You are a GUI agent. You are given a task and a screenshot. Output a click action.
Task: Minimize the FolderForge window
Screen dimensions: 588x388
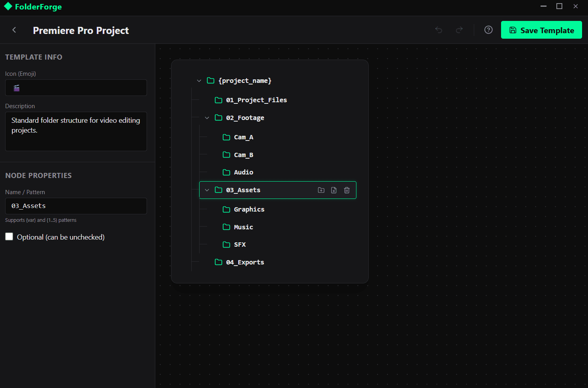(x=543, y=6)
